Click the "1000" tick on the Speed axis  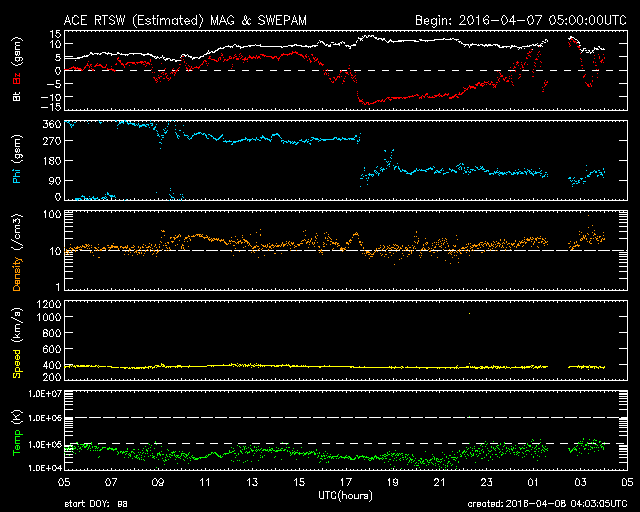49,317
